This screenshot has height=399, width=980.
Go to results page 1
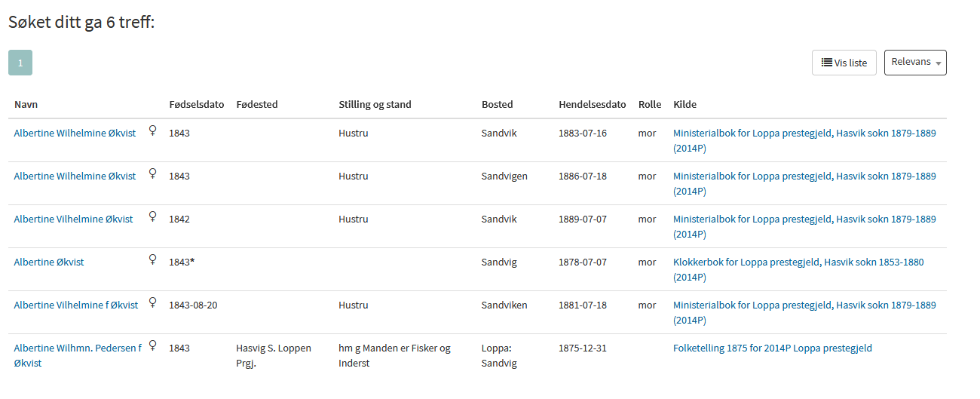tap(20, 63)
